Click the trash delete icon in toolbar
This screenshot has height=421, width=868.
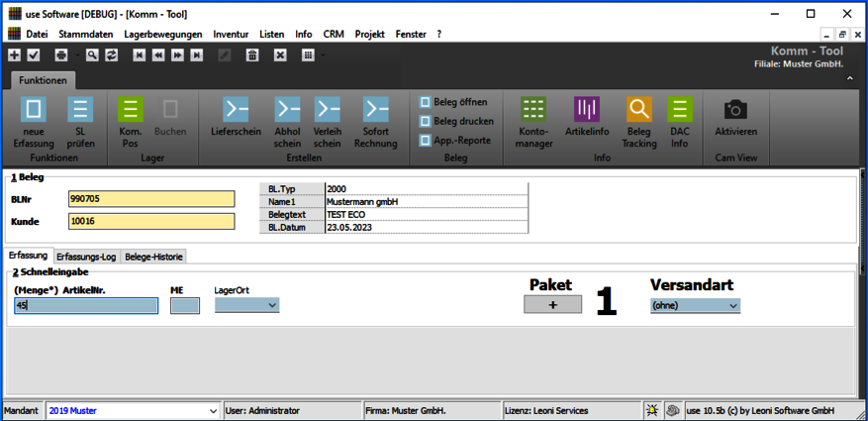[x=252, y=55]
